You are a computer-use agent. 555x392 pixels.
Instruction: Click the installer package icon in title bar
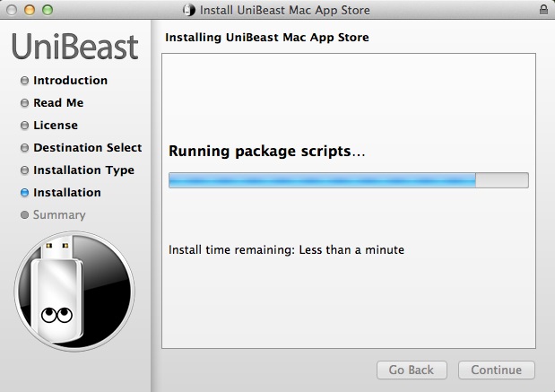(x=189, y=10)
